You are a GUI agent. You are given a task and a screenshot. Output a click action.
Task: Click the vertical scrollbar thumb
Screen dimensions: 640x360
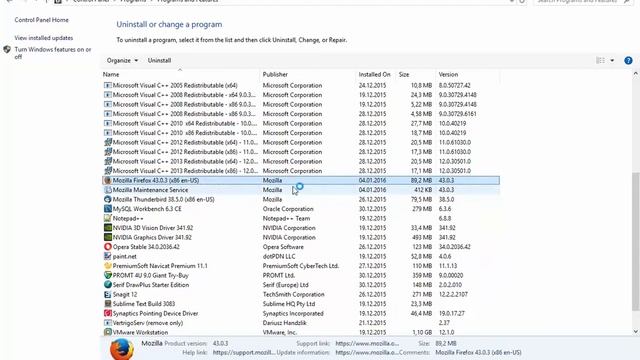636,241
